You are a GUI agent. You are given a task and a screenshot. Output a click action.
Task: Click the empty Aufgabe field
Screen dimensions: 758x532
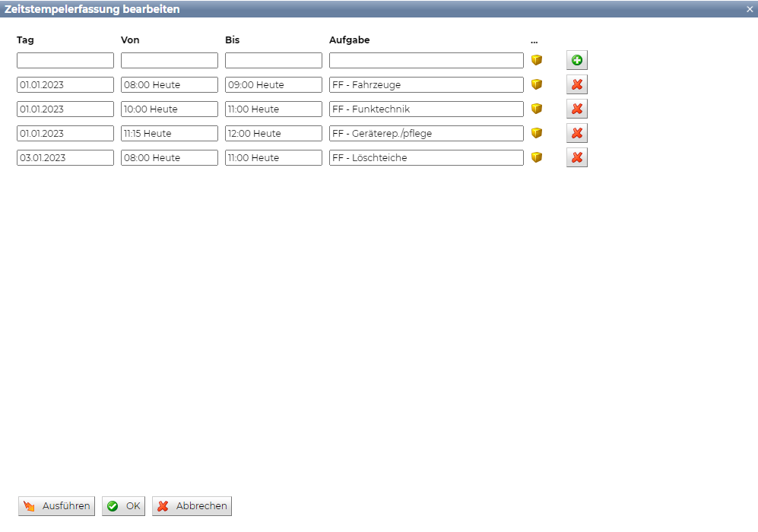tap(426, 61)
